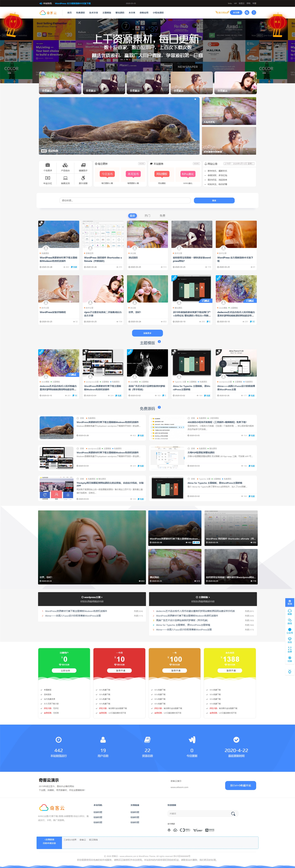
Task: Click the top-bar links text
Action: [230, 3]
